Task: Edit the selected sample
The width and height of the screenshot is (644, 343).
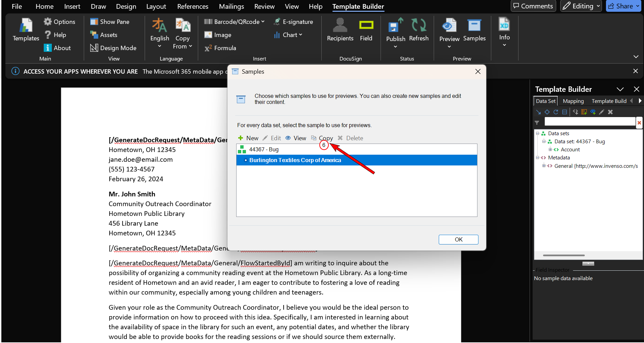Action: pos(272,138)
